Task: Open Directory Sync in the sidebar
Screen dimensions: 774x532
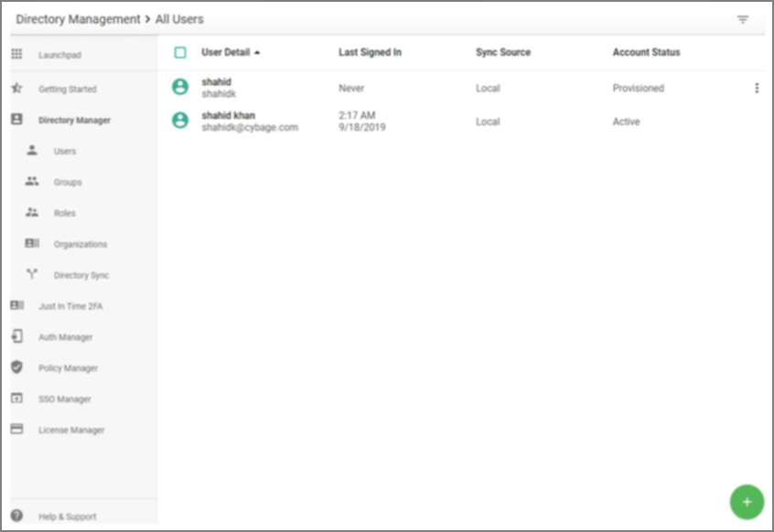Action: point(81,276)
